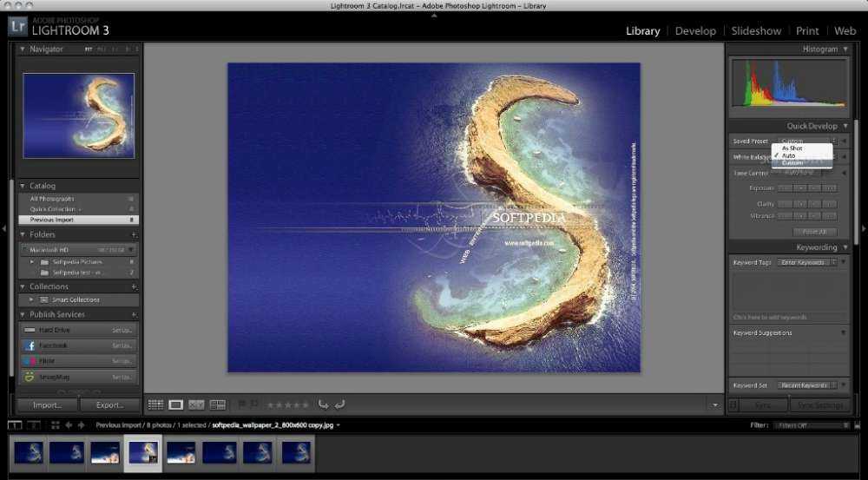This screenshot has height=480, width=868.
Task: Set star rating in toolbar
Action: tap(287, 404)
